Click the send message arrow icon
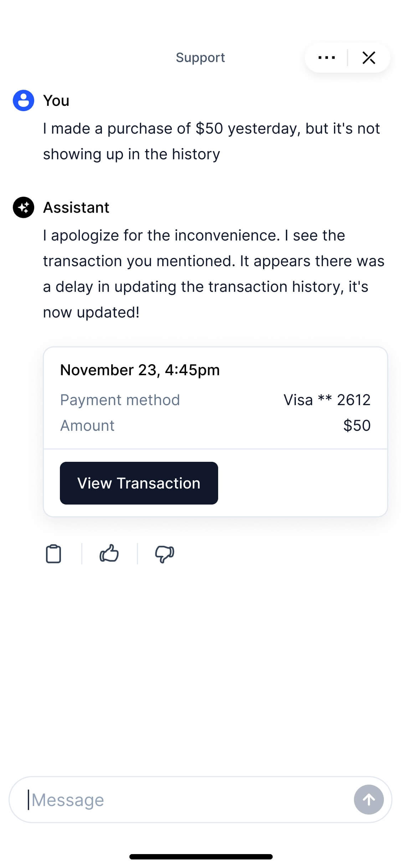Image resolution: width=401 pixels, height=868 pixels. (x=369, y=800)
